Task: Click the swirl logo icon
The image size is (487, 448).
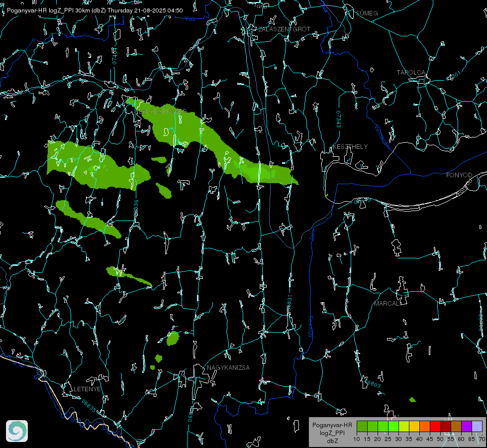Action: point(17,431)
